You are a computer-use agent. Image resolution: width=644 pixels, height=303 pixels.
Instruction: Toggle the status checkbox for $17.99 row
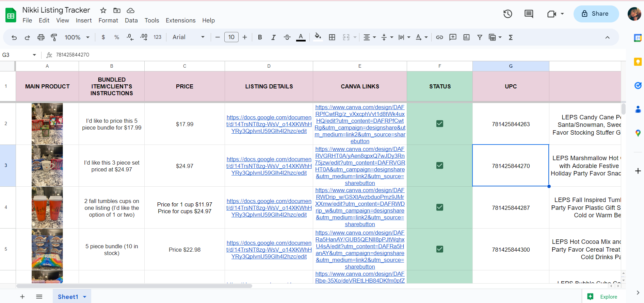coord(440,124)
